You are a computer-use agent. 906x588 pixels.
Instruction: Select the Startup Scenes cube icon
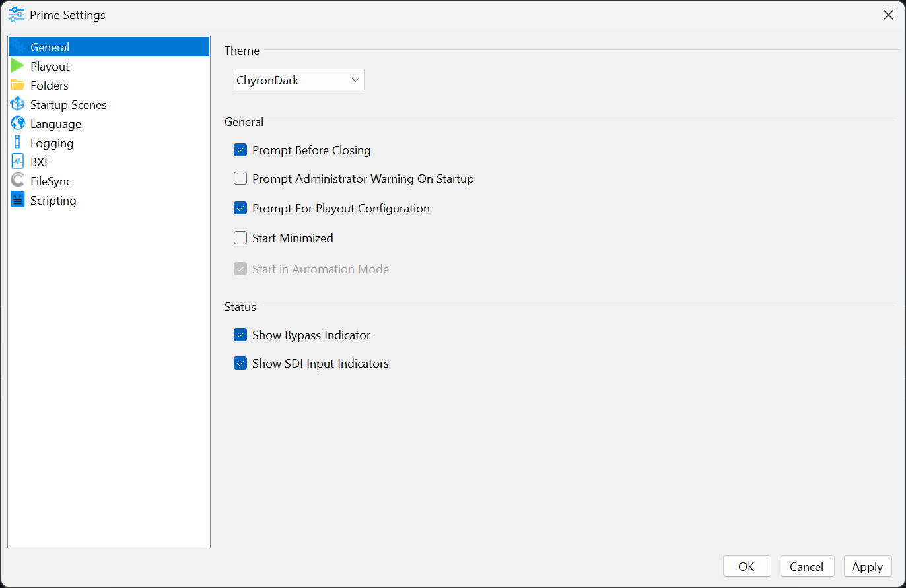pyautogui.click(x=17, y=104)
